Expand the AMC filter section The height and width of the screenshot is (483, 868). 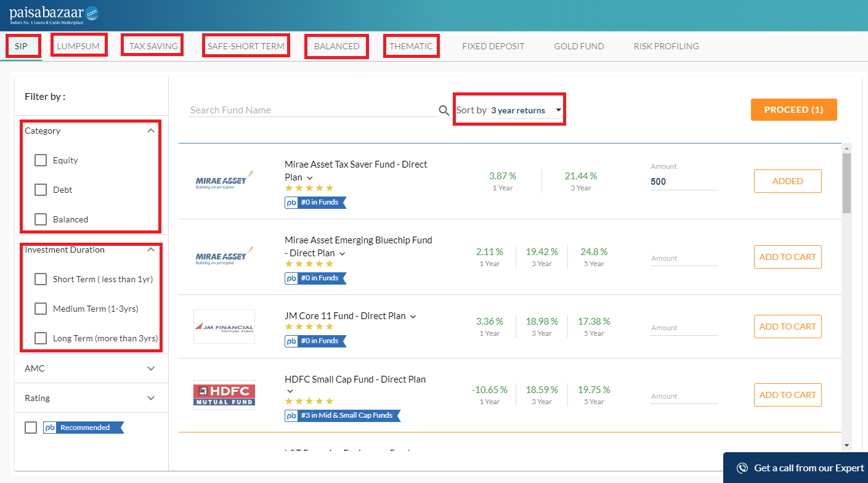pos(151,368)
